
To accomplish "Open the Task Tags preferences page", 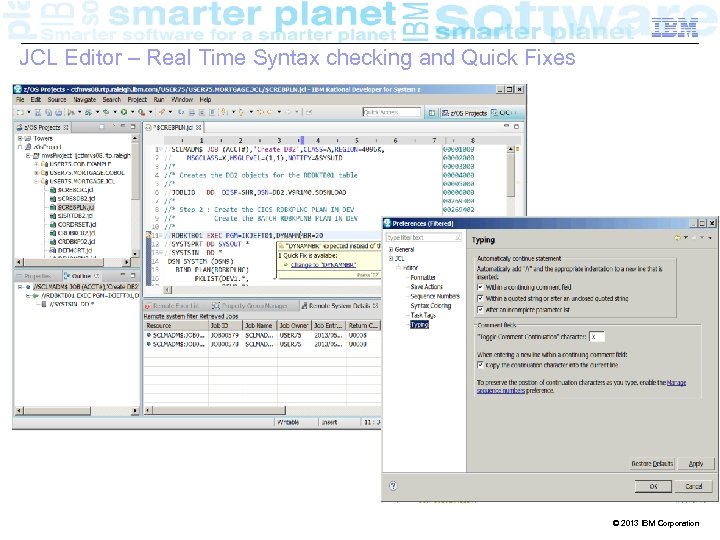I will [x=422, y=315].
